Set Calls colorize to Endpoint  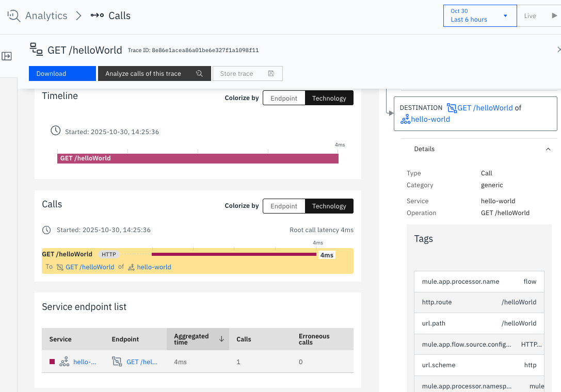(284, 206)
